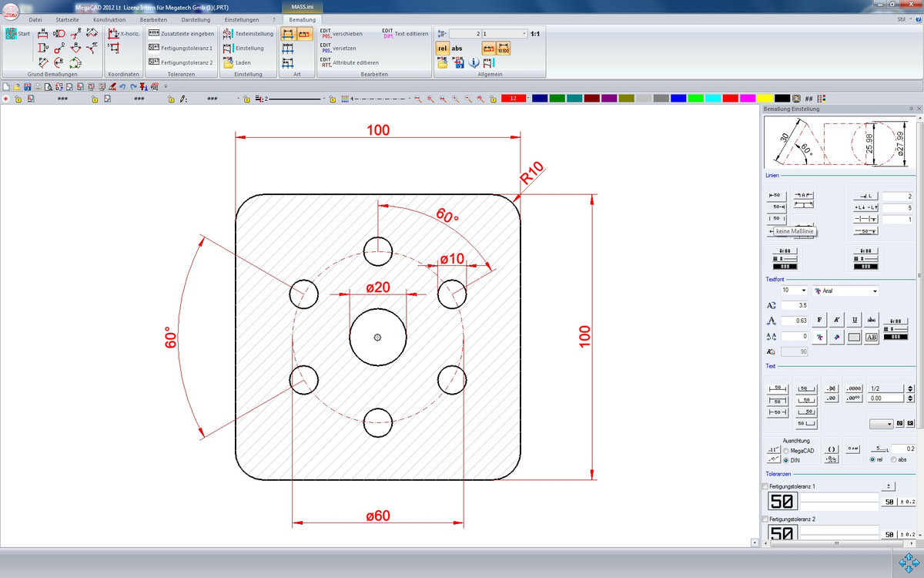Enable the Fertigungstoleranz 1 checkbox
The image size is (924, 578).
[x=765, y=487]
